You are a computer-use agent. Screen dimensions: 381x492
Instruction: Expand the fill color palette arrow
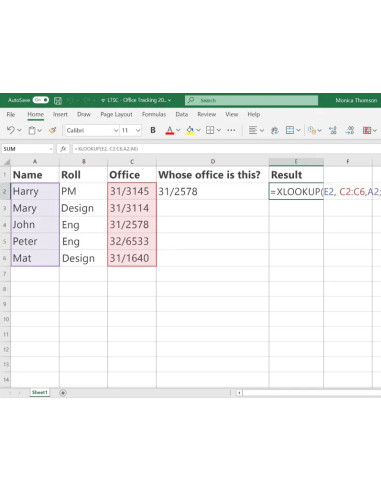pos(199,130)
